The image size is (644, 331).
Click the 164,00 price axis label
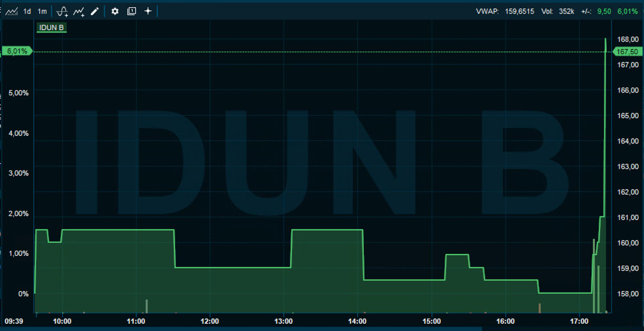tap(627, 141)
